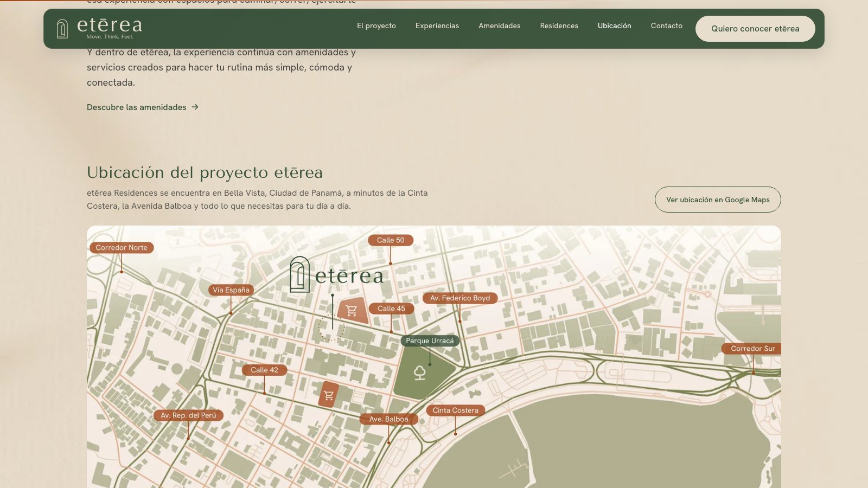This screenshot has width=868, height=488.
Task: Click the Av. Federico Boyd label
Action: coord(460,298)
